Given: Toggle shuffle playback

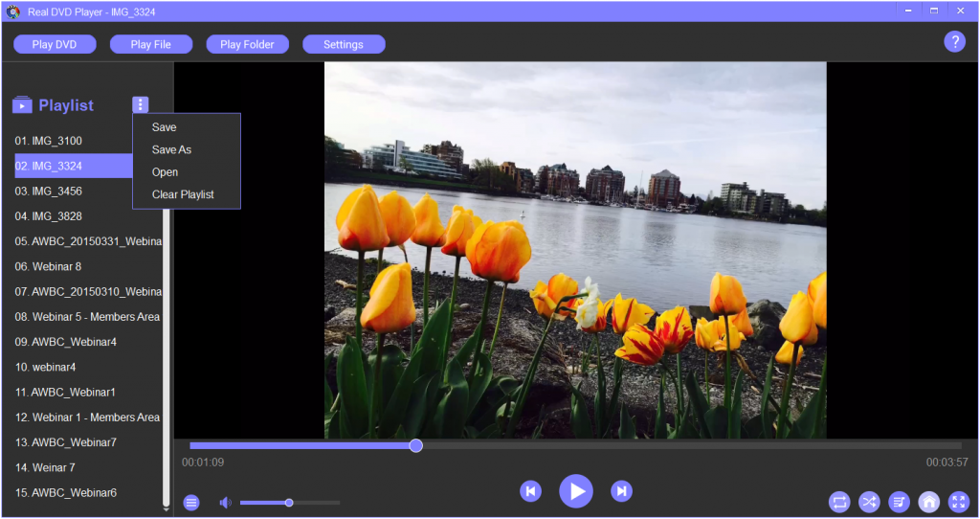Looking at the screenshot, I should [x=869, y=502].
